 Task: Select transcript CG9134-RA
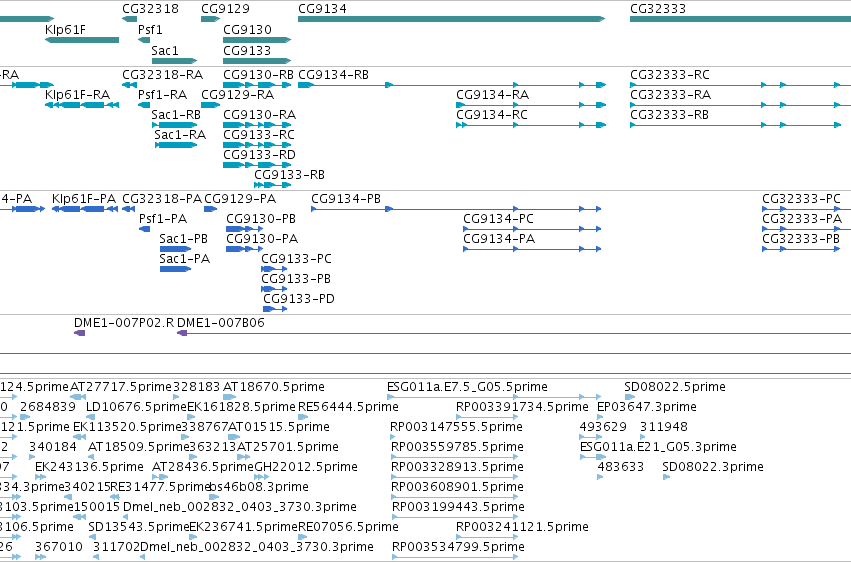pos(531,105)
